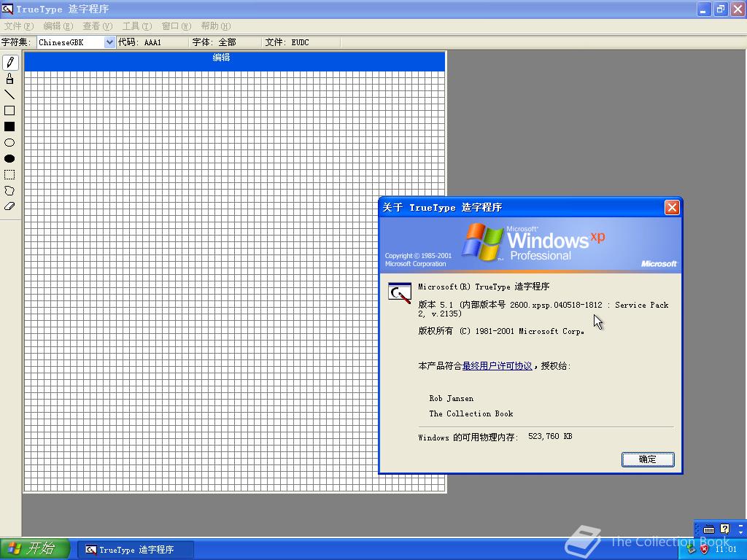Open the 帮助(H) menu

point(216,26)
